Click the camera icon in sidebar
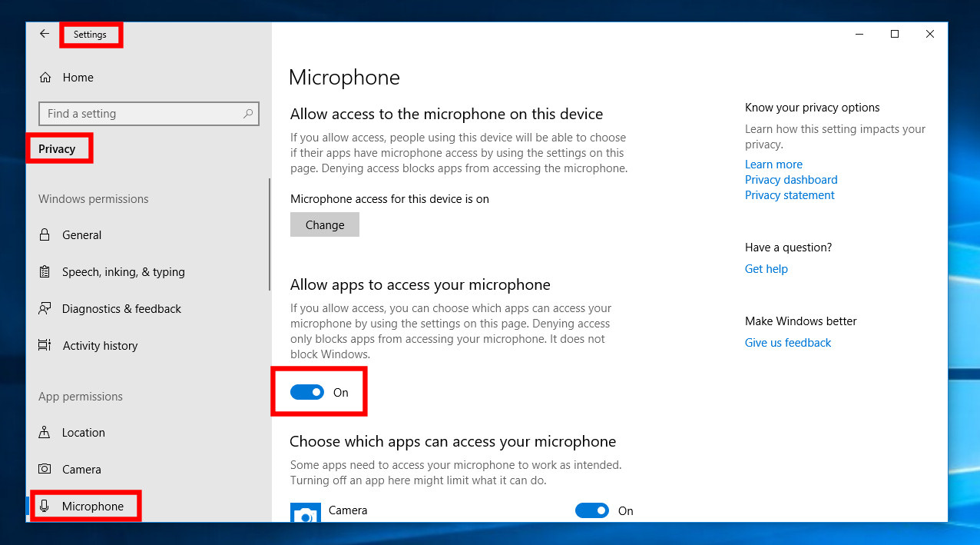The image size is (980, 545). (x=45, y=470)
